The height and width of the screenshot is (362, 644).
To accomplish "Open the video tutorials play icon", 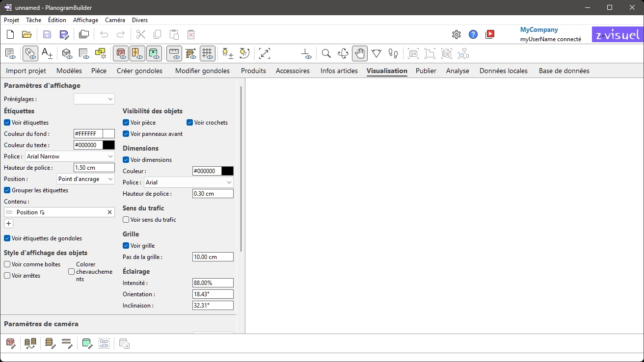I will click(x=489, y=34).
